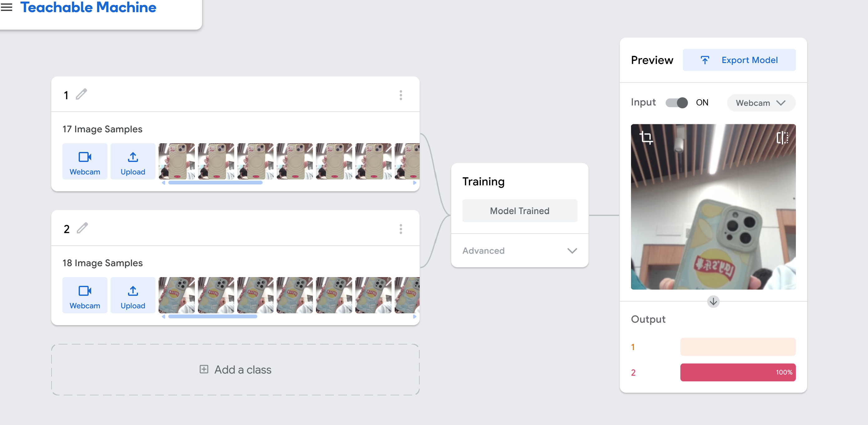This screenshot has width=868, height=425.
Task: Select first image sample in class 2
Action: pyautogui.click(x=176, y=295)
